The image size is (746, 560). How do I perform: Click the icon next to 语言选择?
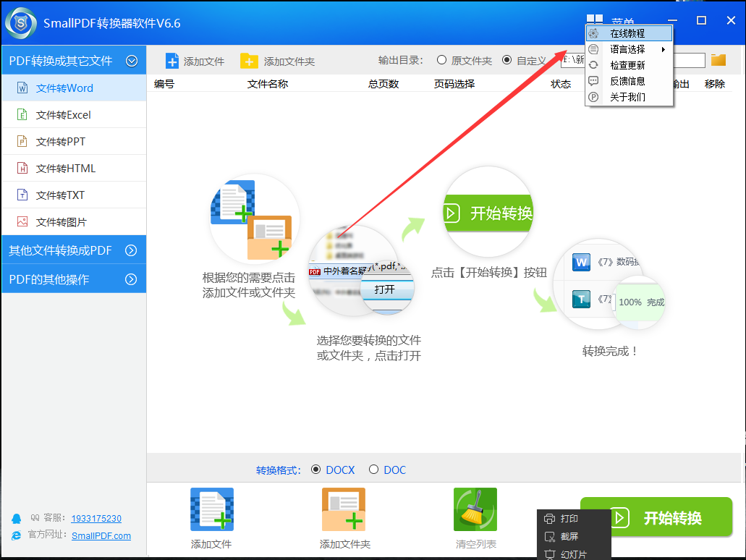[x=593, y=49]
